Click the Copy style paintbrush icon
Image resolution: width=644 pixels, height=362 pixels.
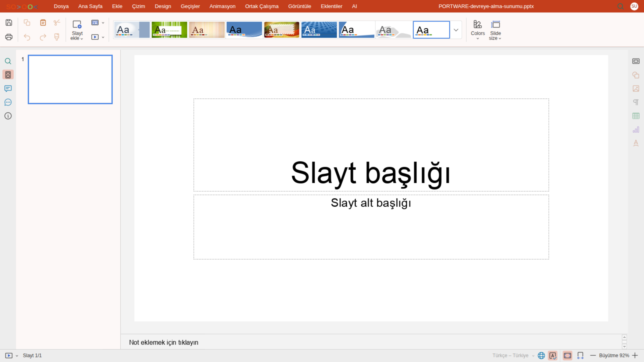(57, 37)
